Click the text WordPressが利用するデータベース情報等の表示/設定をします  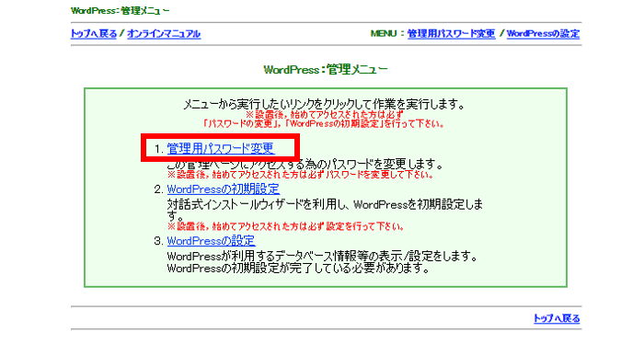(x=323, y=257)
